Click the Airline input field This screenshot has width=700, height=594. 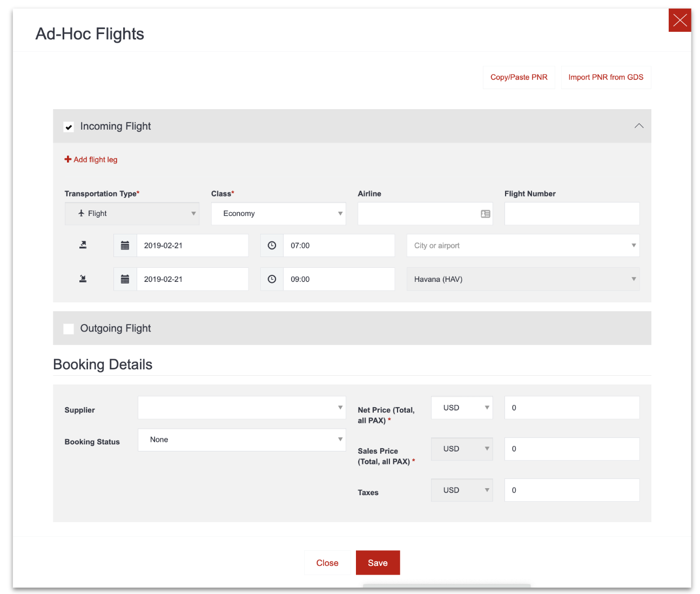click(x=425, y=213)
